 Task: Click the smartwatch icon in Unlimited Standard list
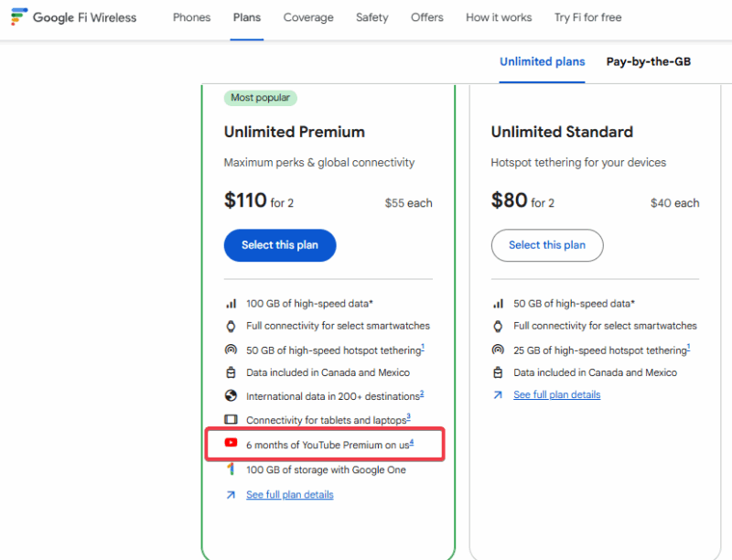499,326
